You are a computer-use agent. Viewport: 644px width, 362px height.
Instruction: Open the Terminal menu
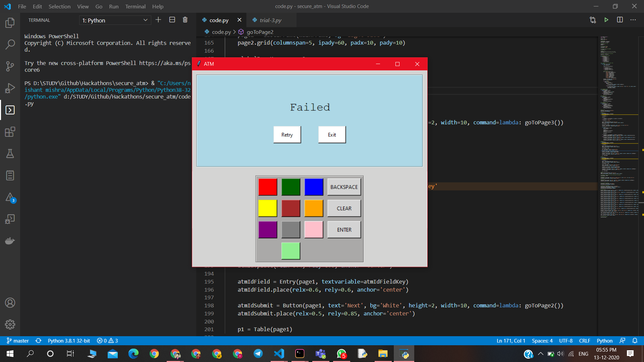(135, 6)
